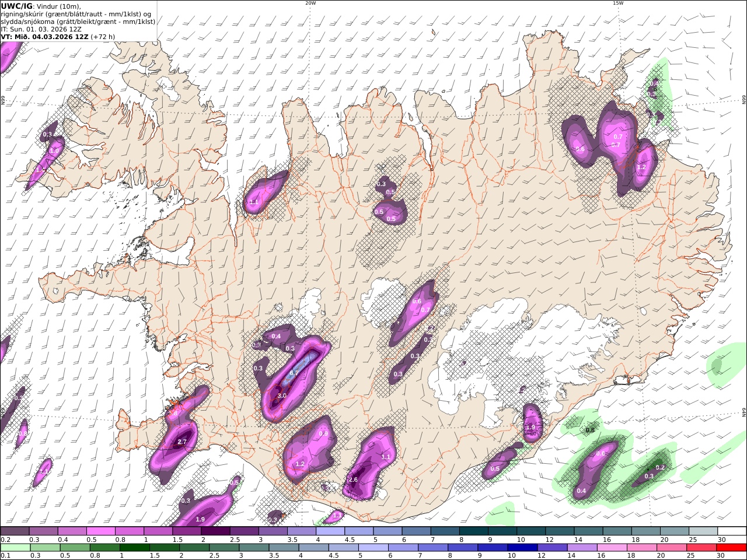
Task: Click the pale pink 16 swatch on rain scale
Action: tap(611, 547)
